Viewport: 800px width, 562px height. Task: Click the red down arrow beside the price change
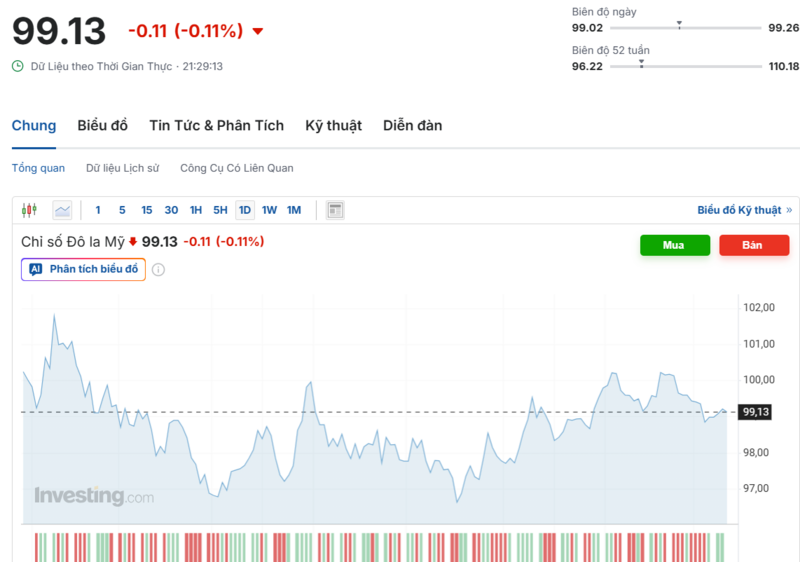258,31
